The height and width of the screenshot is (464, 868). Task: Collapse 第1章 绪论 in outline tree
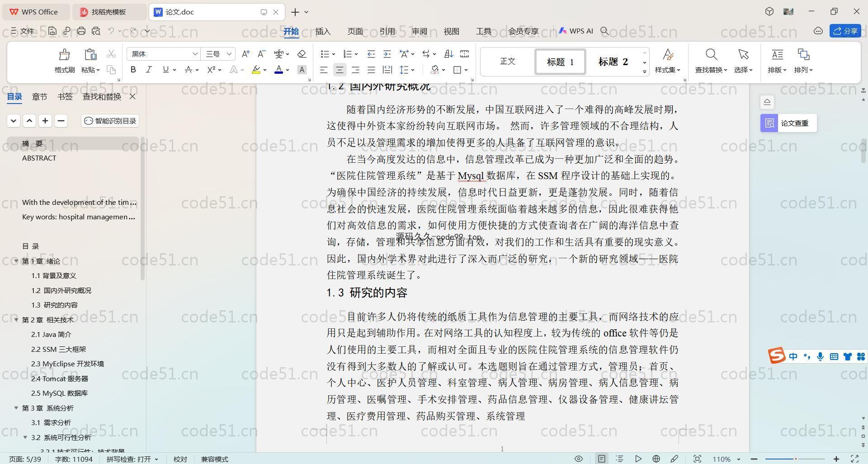point(16,261)
